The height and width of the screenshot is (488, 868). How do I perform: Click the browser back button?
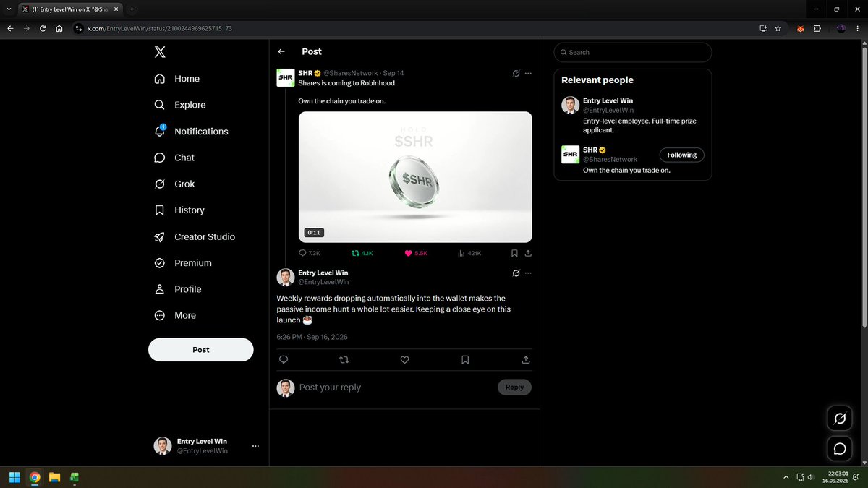[10, 28]
